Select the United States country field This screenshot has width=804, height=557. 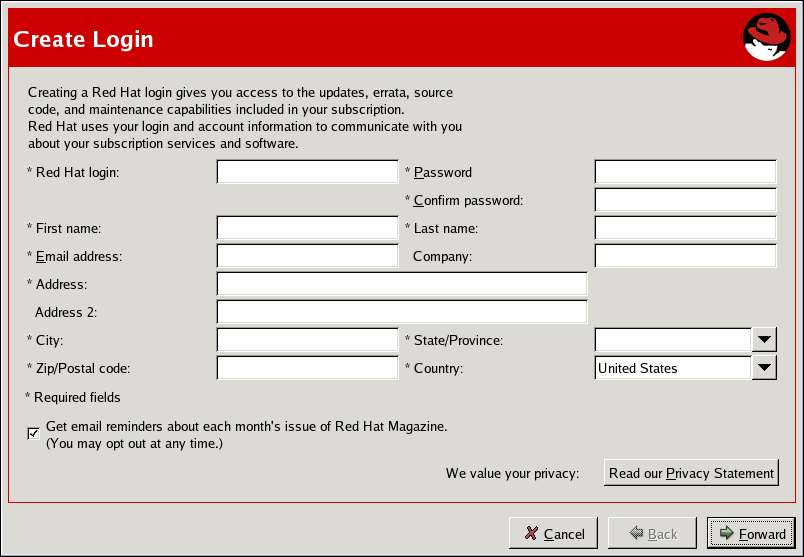coord(672,368)
